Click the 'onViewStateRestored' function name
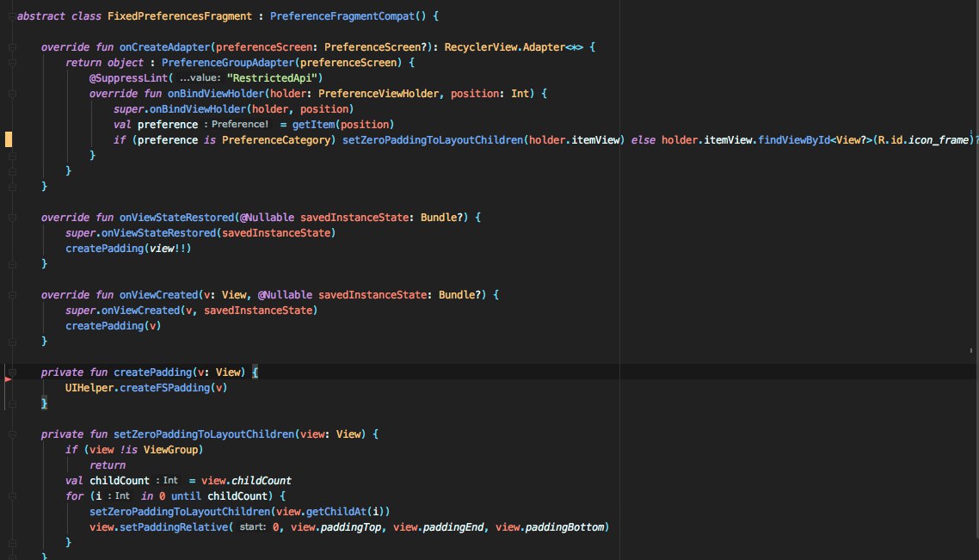The image size is (979, 560). click(176, 218)
